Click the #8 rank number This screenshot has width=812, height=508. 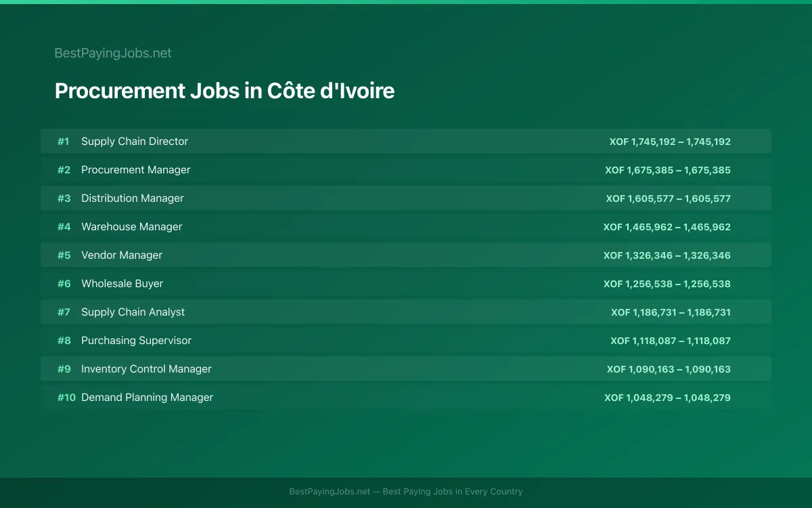coord(64,341)
